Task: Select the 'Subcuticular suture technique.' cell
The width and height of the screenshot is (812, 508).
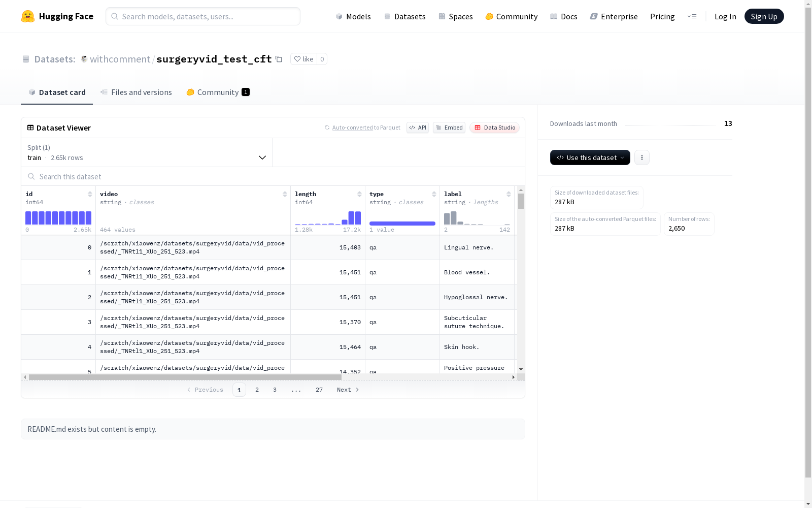Action: pos(477,322)
